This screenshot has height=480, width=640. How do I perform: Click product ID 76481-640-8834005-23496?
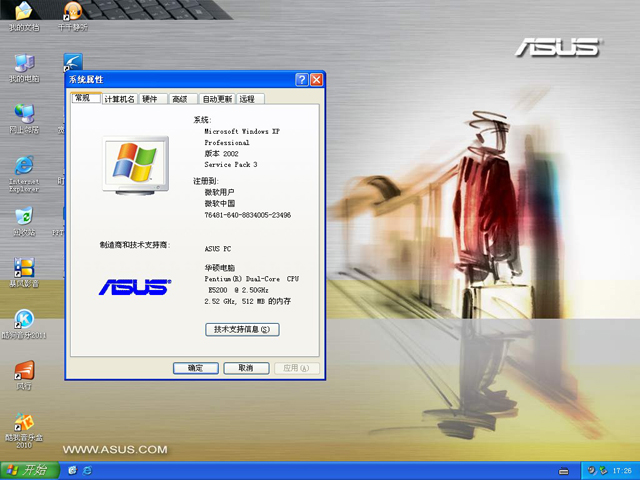(247, 215)
